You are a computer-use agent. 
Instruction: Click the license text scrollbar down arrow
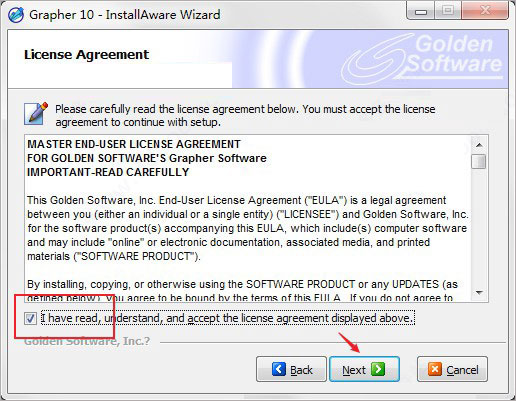click(480, 293)
